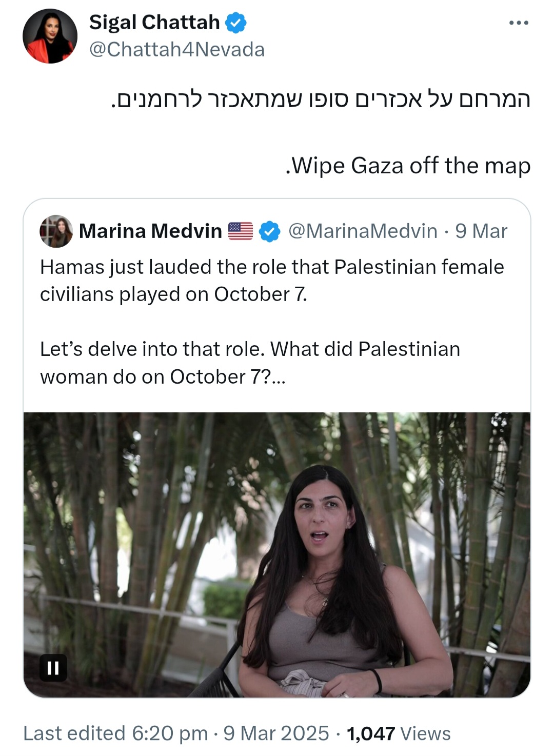
Task: Open the @Chattah4Nevada handle link
Action: (x=177, y=50)
